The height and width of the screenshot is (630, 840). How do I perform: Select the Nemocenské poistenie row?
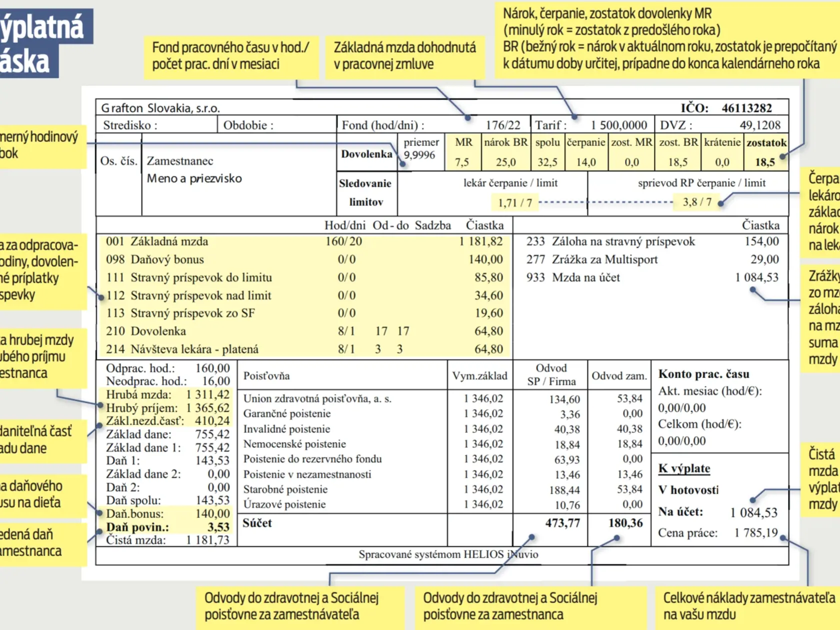(442, 444)
